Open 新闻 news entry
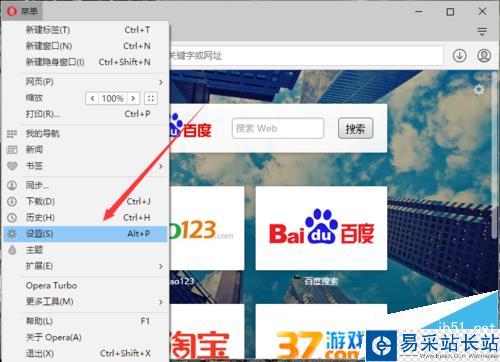The height and width of the screenshot is (362, 500). [85, 150]
